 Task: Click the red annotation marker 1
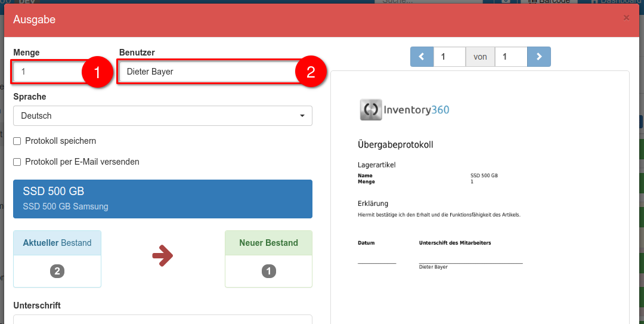click(97, 73)
